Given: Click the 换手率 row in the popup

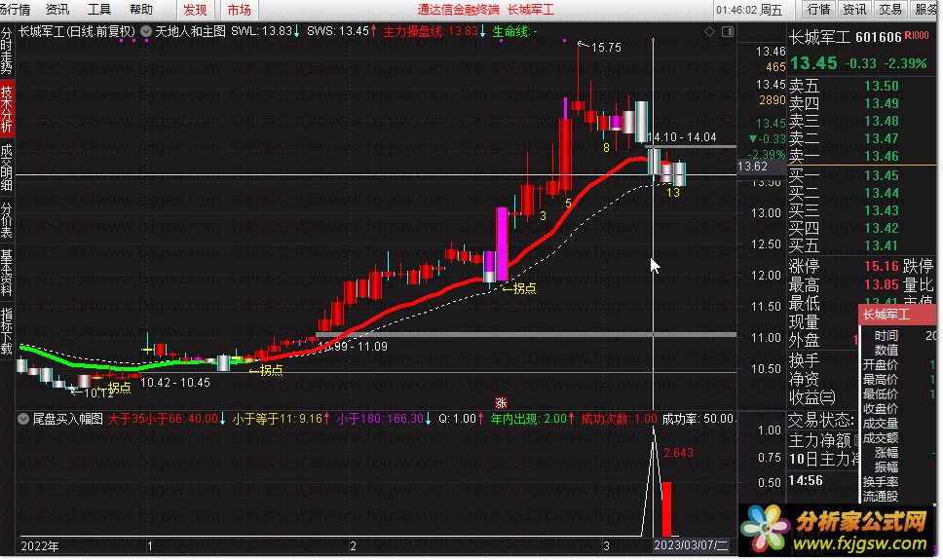Looking at the screenshot, I should (898, 482).
